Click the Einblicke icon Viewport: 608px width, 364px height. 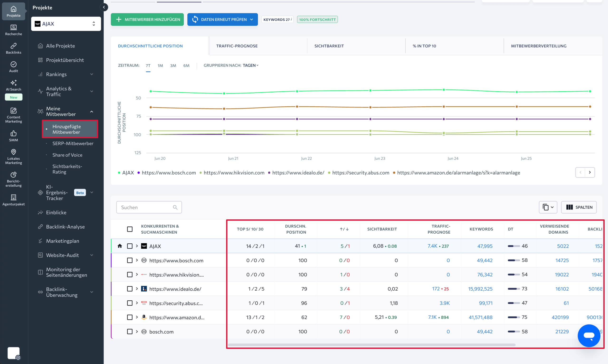tap(40, 213)
